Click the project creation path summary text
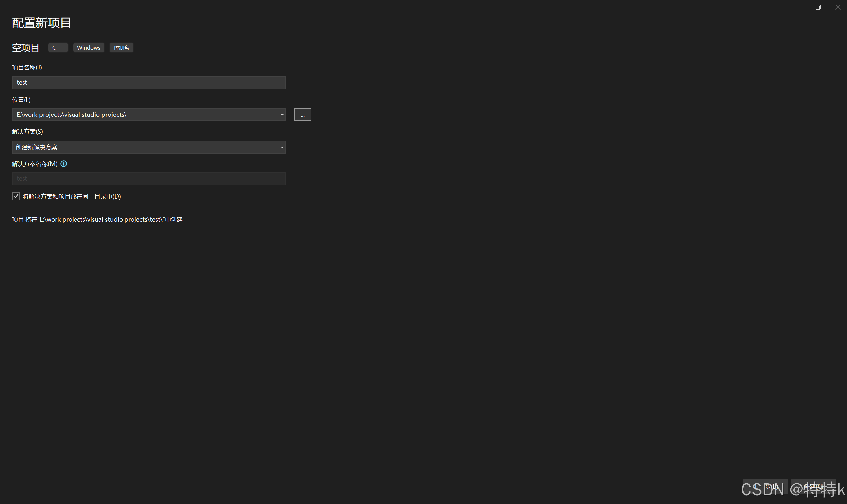Screen dimensions: 847x504 pos(97,220)
